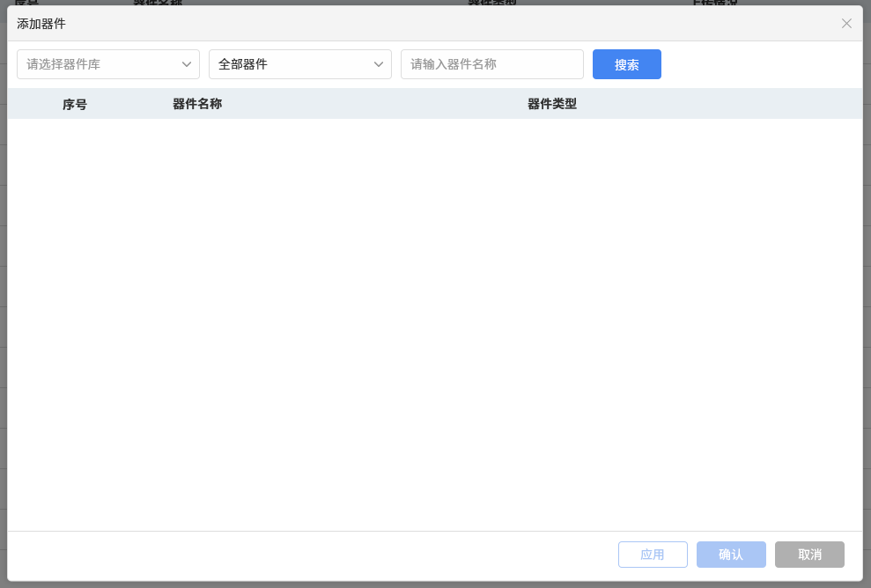Click the 器件类型 column header
Screen dimensions: 871x588
(x=551, y=104)
